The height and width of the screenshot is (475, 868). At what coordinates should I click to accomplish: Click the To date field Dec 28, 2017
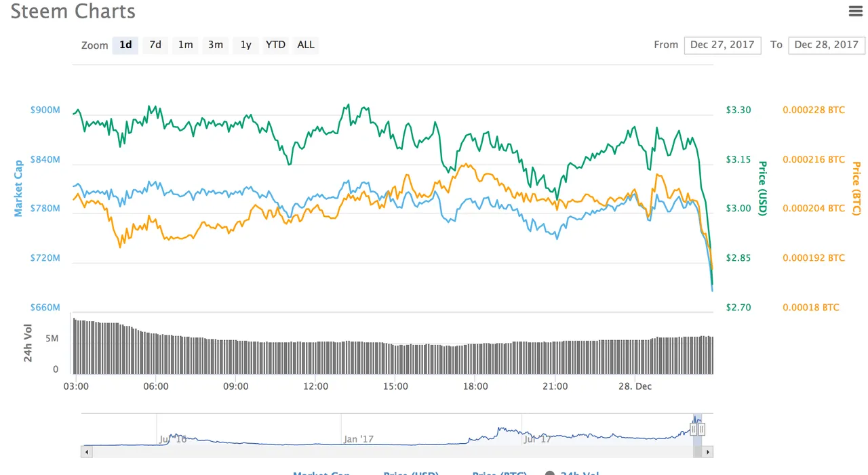tap(827, 45)
